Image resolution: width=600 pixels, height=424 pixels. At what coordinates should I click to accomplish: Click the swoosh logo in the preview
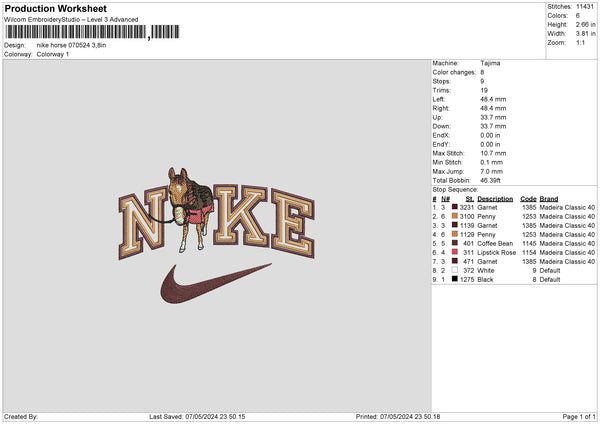216,284
